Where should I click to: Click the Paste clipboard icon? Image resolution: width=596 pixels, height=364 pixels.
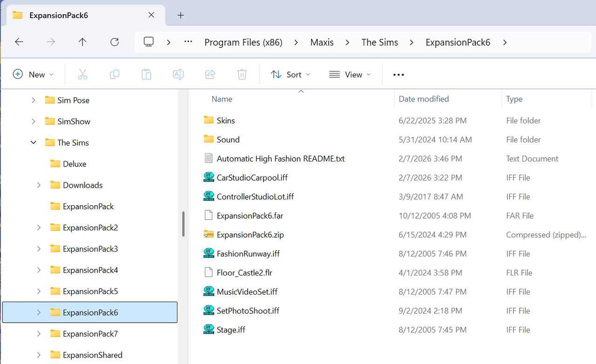point(146,74)
